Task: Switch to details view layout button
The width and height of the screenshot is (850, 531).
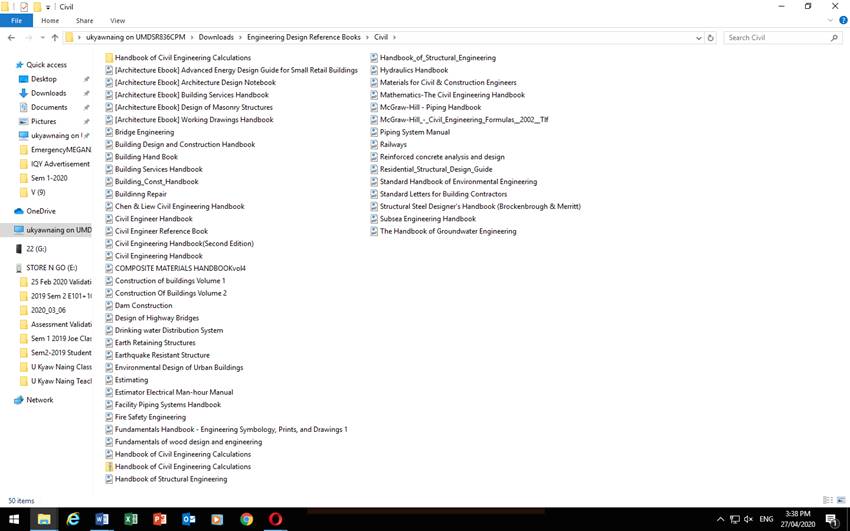Action: click(828, 500)
